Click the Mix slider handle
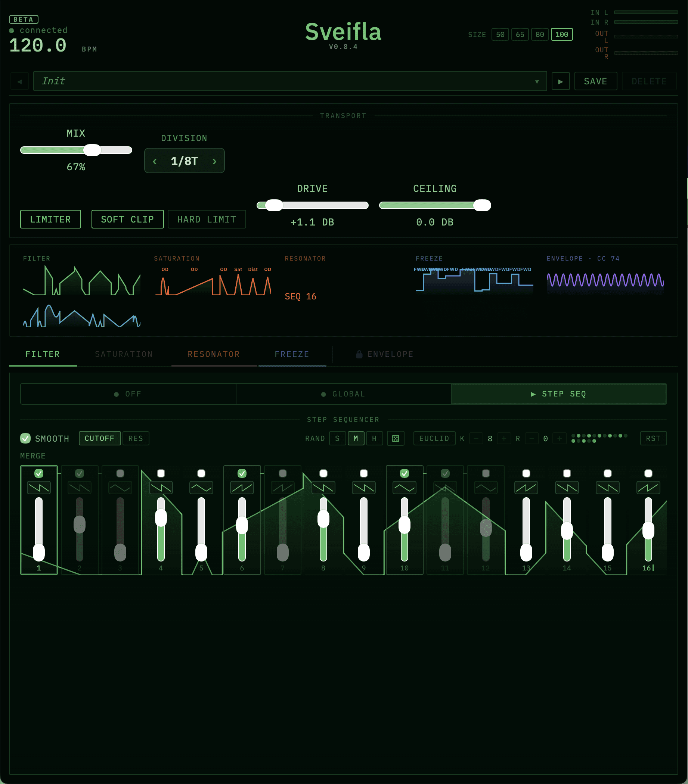688x784 pixels. tap(92, 150)
